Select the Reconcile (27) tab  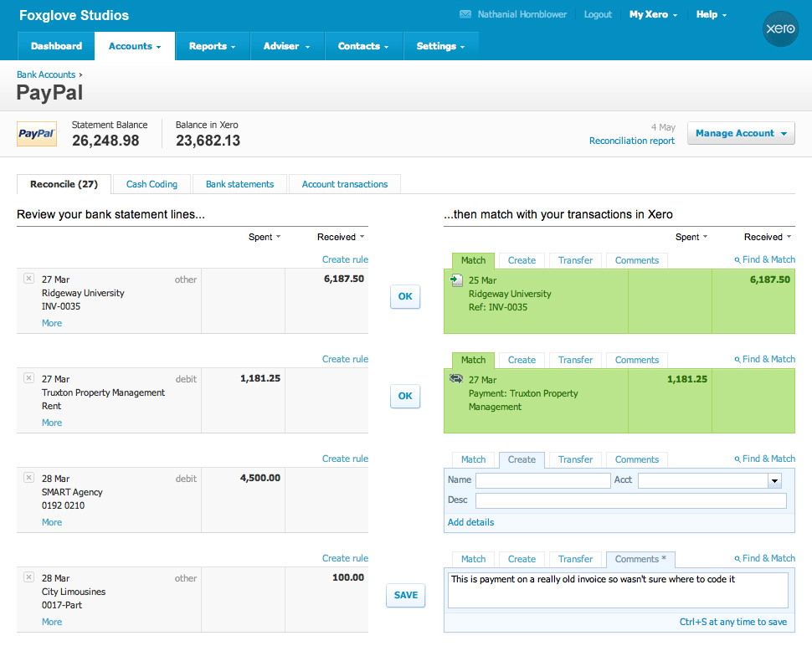[64, 184]
